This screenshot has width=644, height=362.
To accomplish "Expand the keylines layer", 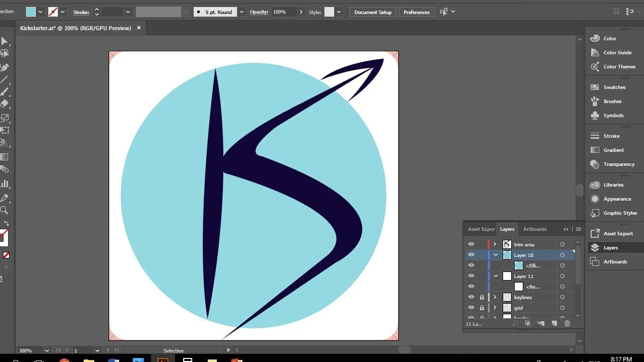I will click(495, 297).
